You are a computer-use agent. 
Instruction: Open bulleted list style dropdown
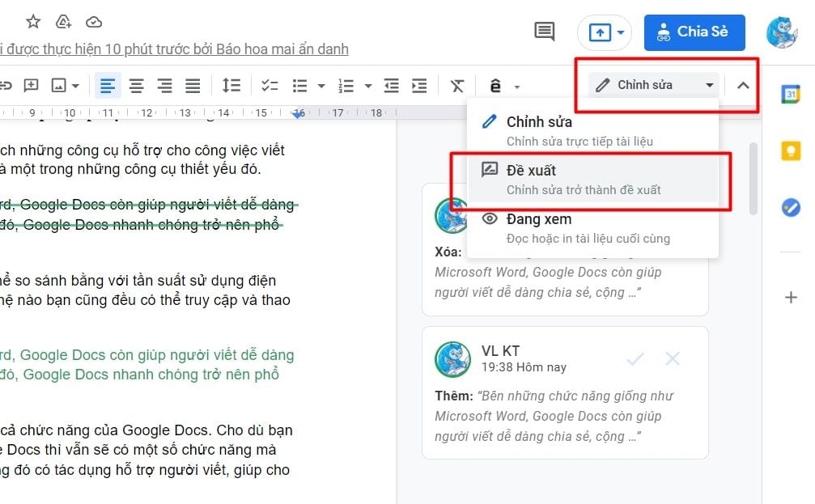click(x=321, y=87)
